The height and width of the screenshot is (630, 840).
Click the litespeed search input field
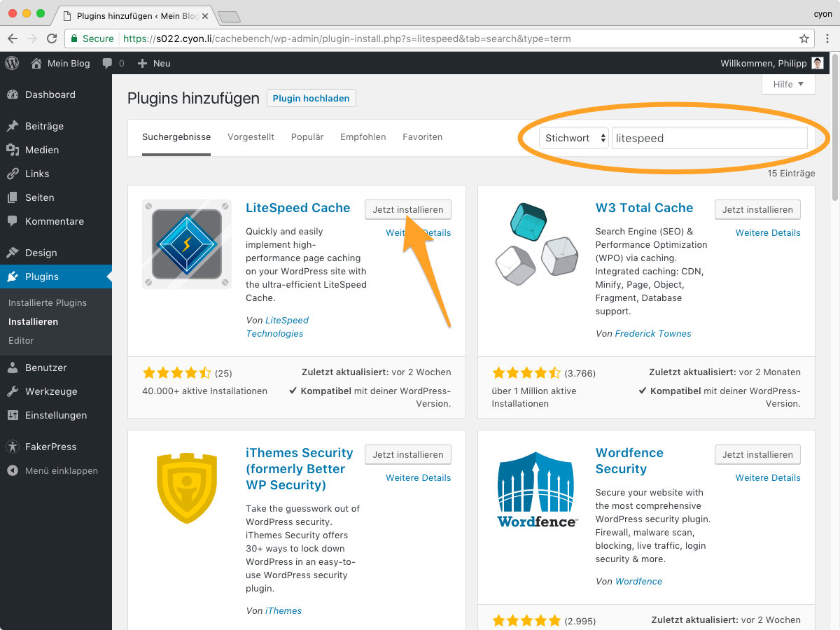(709, 138)
